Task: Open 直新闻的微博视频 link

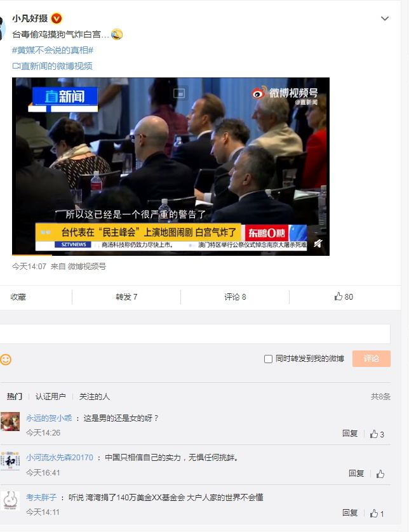Action: pyautogui.click(x=52, y=66)
